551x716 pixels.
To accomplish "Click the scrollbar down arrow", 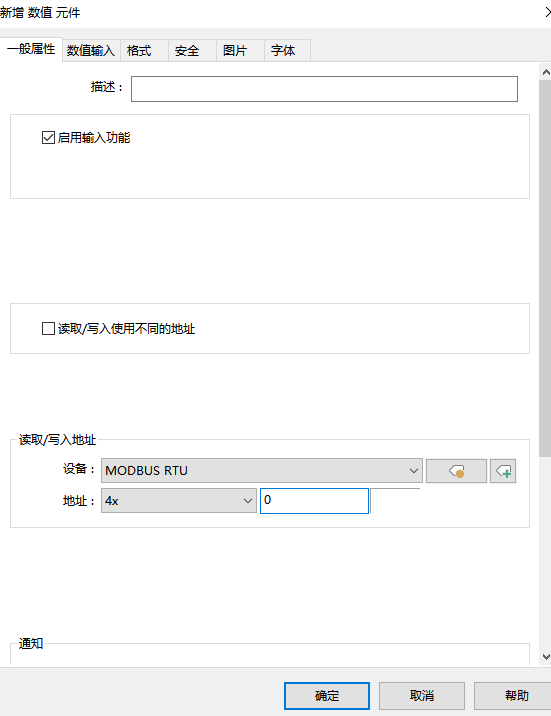I will tap(546, 657).
